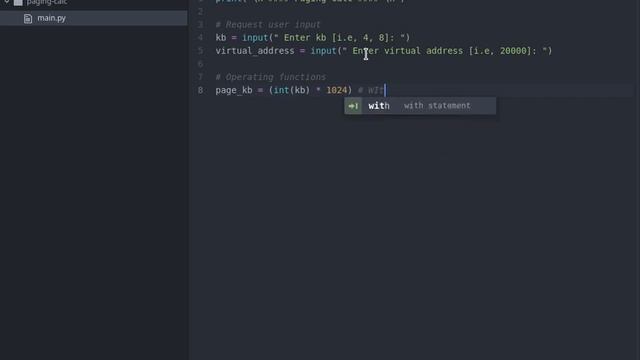Click 'int' function call on line 8

click(281, 90)
